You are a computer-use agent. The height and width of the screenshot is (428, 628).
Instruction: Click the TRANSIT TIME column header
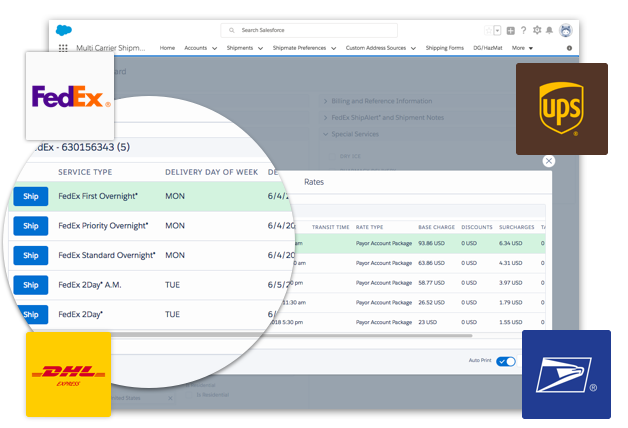coord(330,227)
